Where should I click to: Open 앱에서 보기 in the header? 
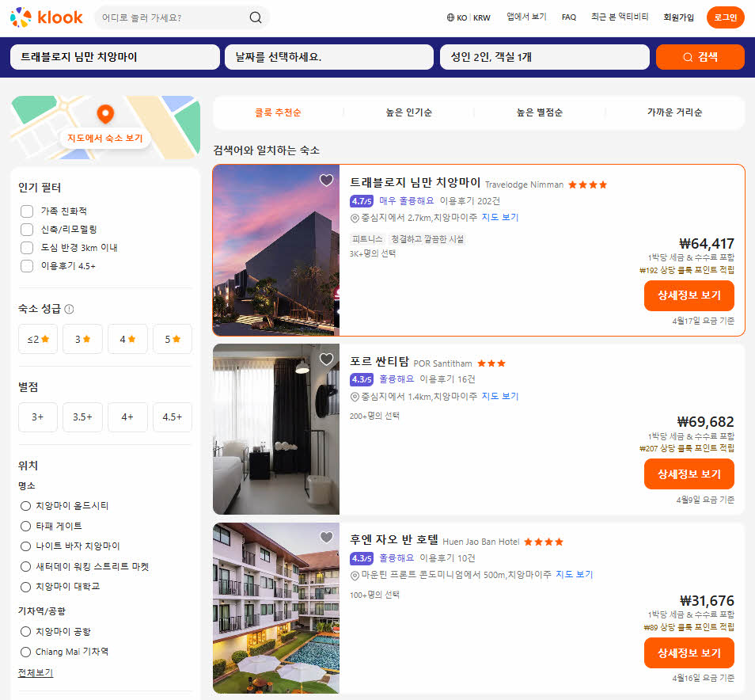tap(526, 17)
